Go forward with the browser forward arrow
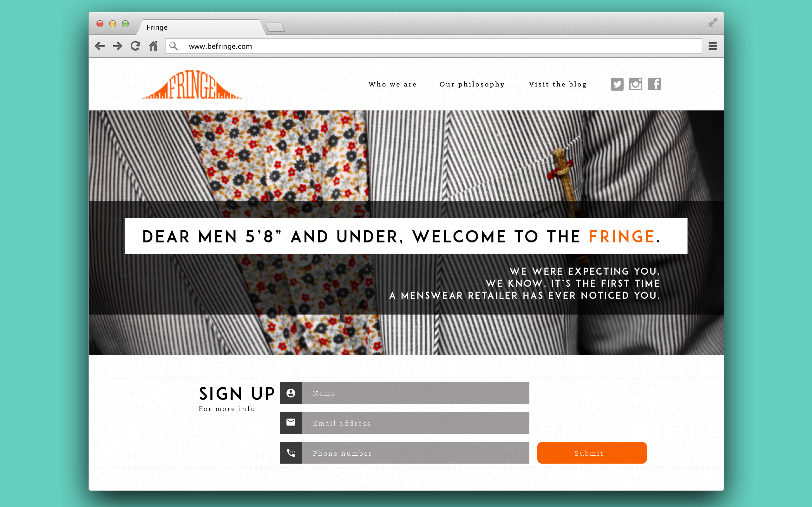Screen dimensions: 812x507 coord(117,46)
